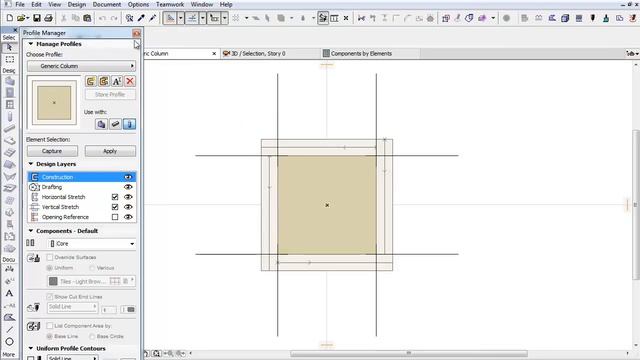This screenshot has height=360, width=640.
Task: Click the Open folder toolbar icon
Action: (21, 18)
